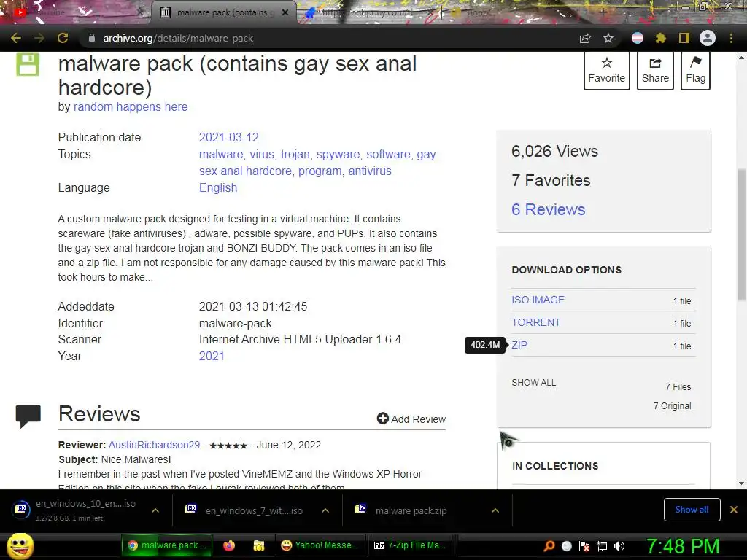Open the Chrome profile avatar

coord(708,38)
